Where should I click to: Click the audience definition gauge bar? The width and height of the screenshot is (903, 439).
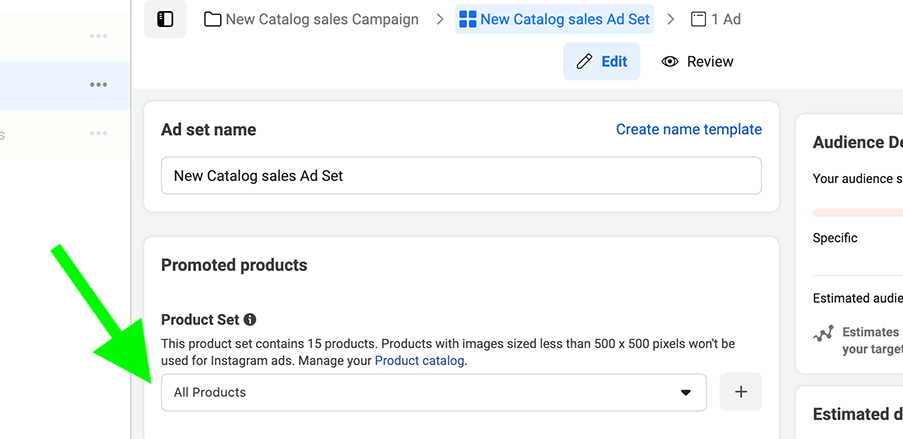tap(858, 213)
